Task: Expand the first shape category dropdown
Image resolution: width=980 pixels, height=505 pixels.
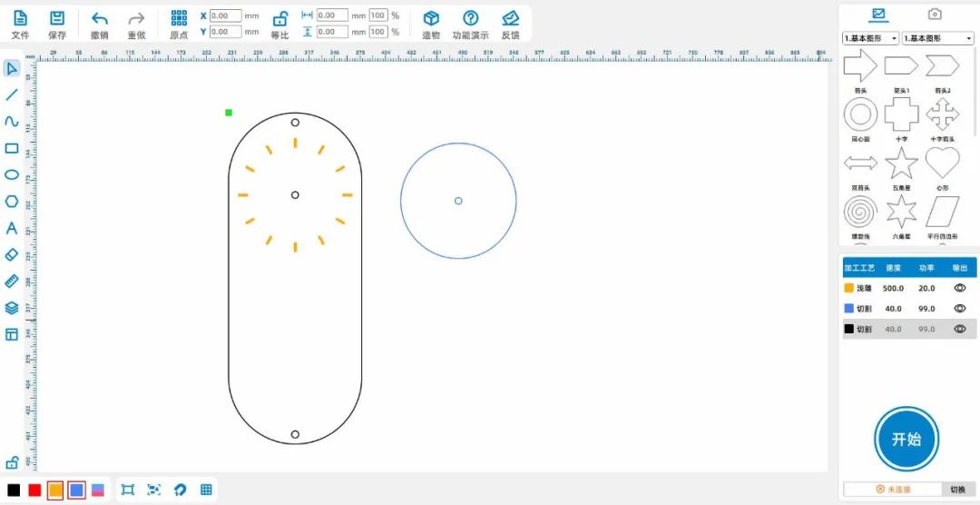Action: click(870, 38)
